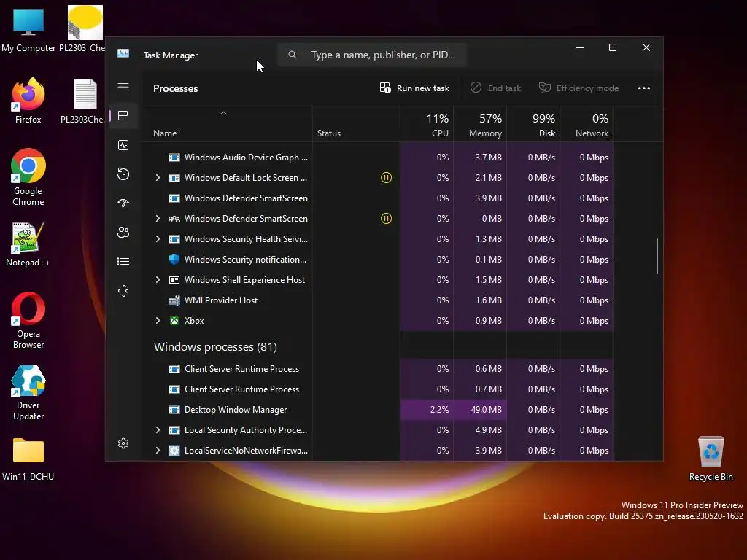The height and width of the screenshot is (560, 747).
Task: Open the Task Manager hamburger navigation menu
Action: pyautogui.click(x=123, y=87)
